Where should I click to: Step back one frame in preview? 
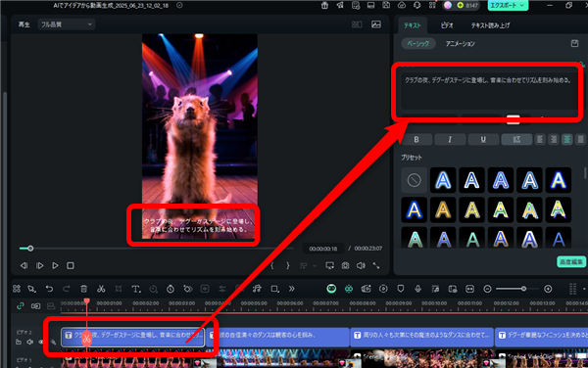pos(24,265)
